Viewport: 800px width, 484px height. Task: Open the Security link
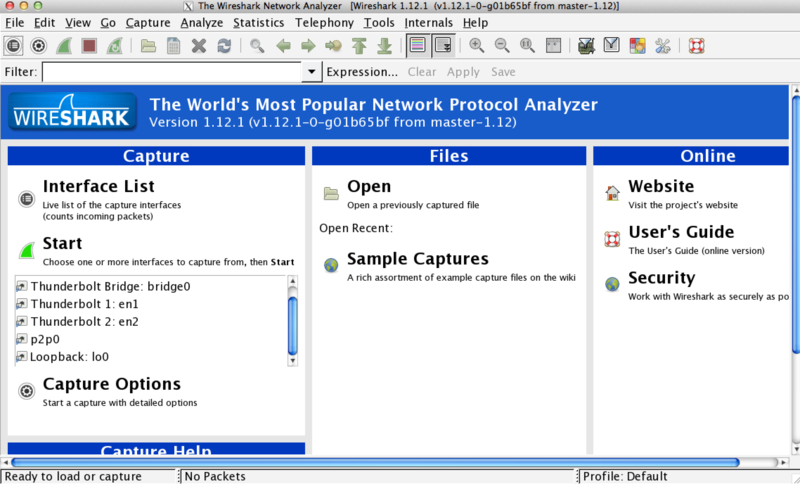[661, 277]
